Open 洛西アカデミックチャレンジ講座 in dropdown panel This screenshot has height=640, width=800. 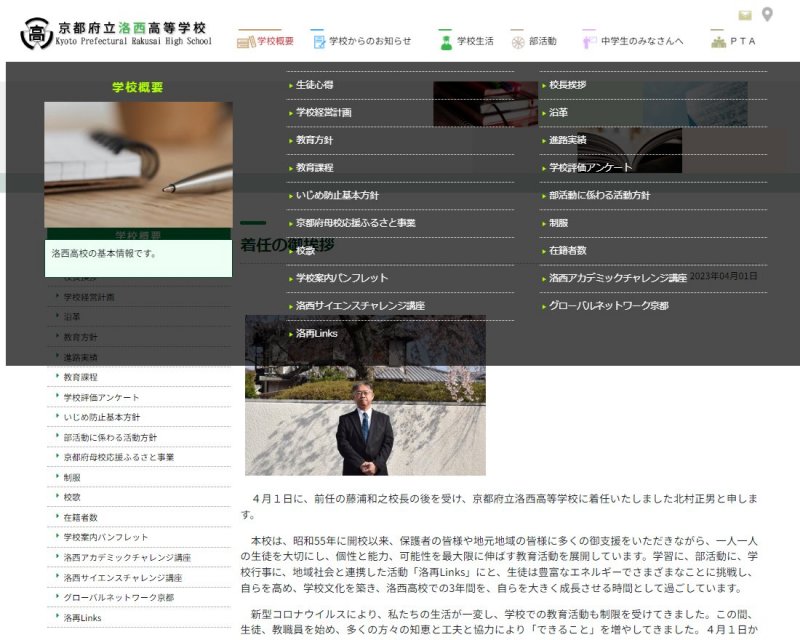(617, 278)
